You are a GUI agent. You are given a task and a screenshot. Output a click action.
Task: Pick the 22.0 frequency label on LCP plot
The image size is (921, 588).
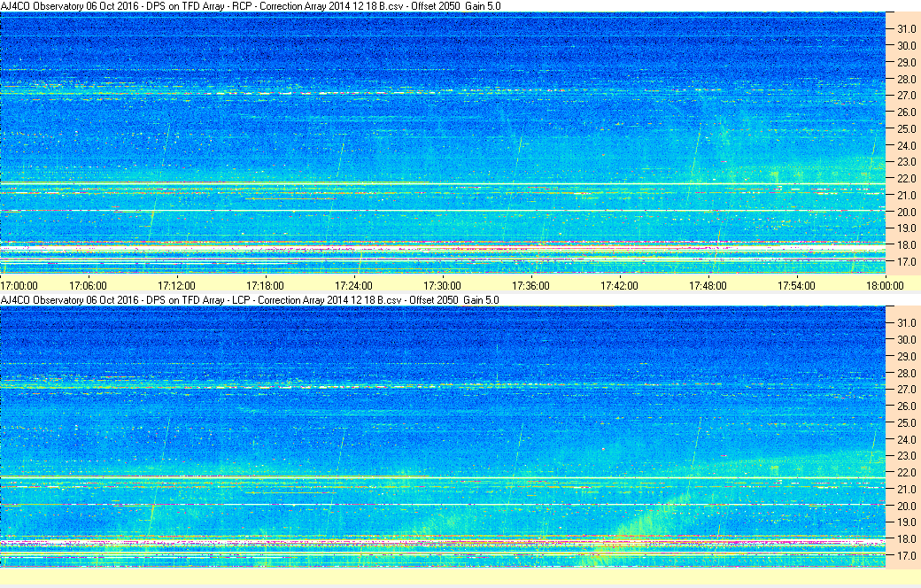(x=906, y=472)
